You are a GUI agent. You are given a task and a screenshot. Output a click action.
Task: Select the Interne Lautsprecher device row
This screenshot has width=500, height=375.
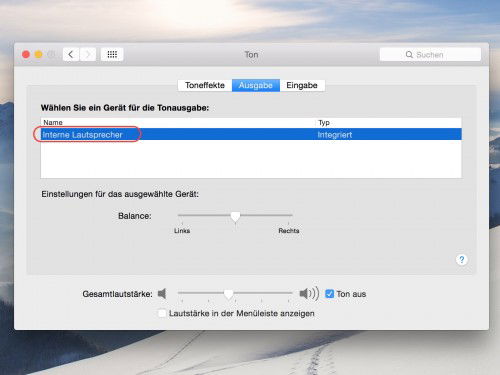click(x=251, y=134)
